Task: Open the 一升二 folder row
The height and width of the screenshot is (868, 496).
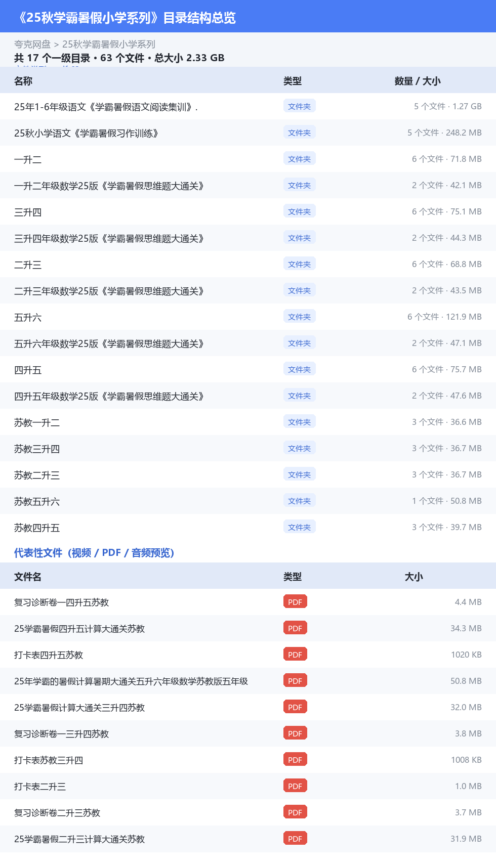Action: pos(248,159)
